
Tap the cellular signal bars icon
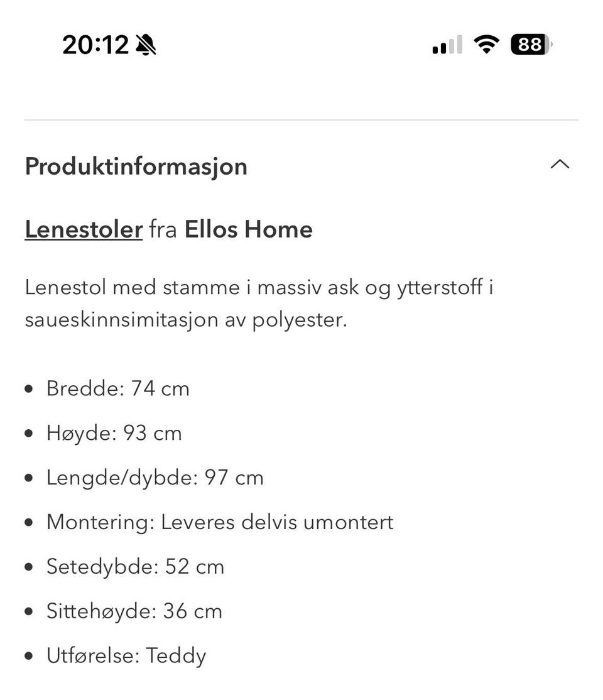(447, 45)
